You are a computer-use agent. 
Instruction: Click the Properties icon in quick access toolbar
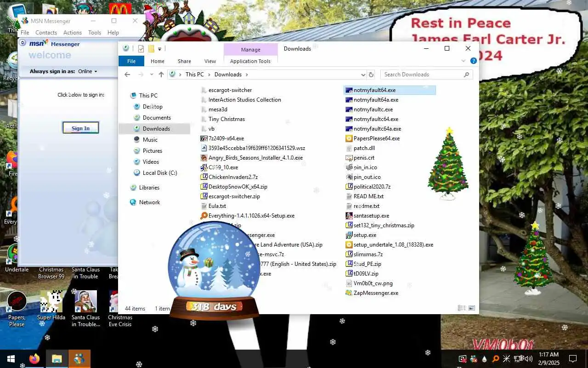coord(141,49)
